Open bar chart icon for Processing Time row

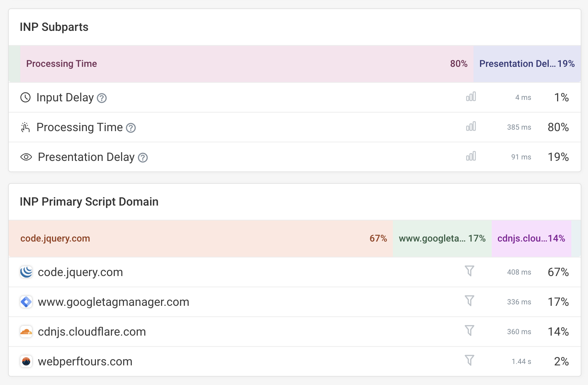click(471, 127)
